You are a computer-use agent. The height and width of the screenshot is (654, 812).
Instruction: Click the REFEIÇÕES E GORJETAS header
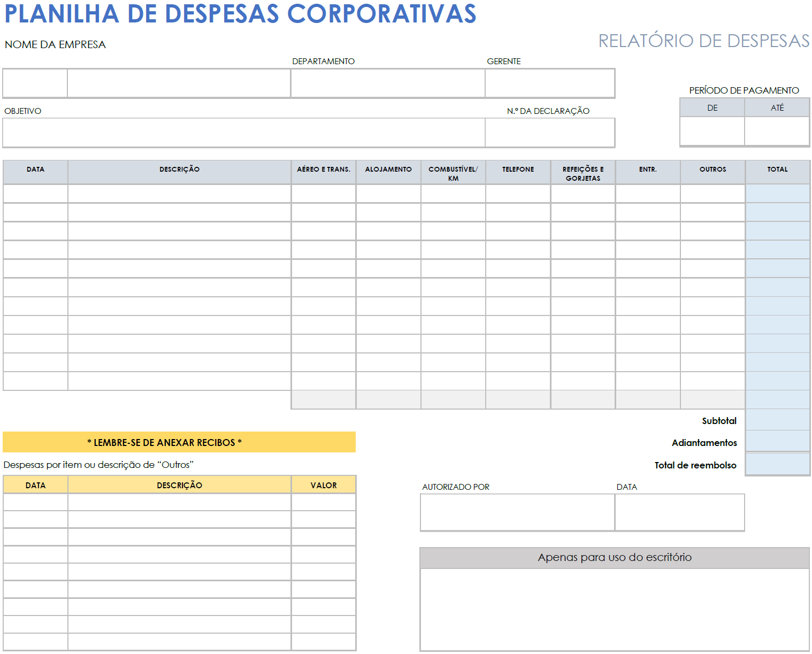(x=583, y=171)
